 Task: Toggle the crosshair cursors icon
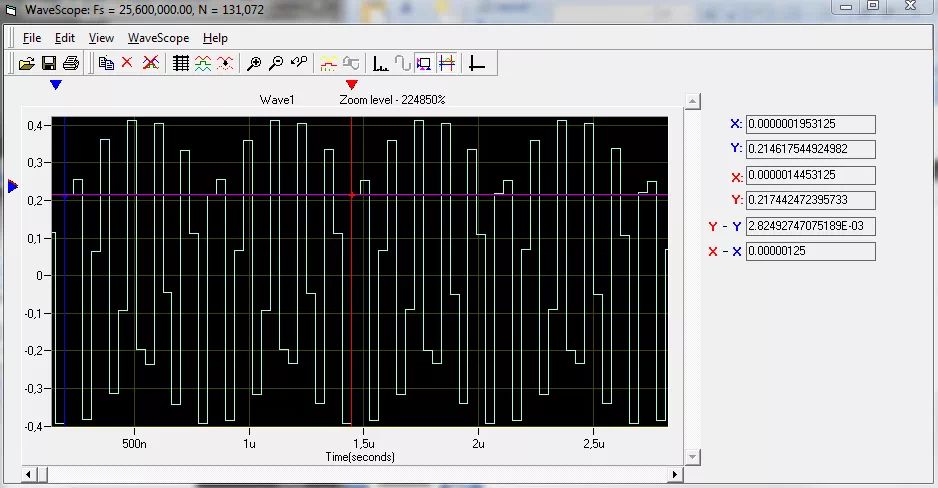(446, 63)
